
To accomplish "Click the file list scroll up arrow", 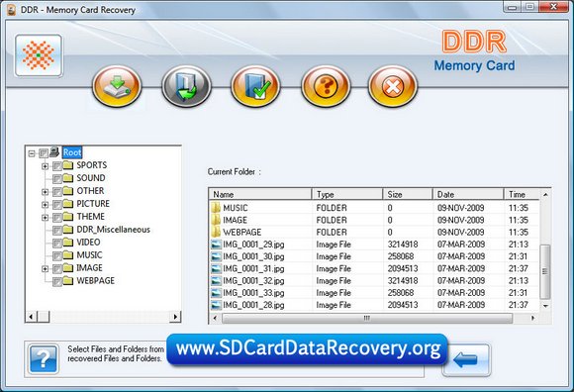I will [x=545, y=194].
